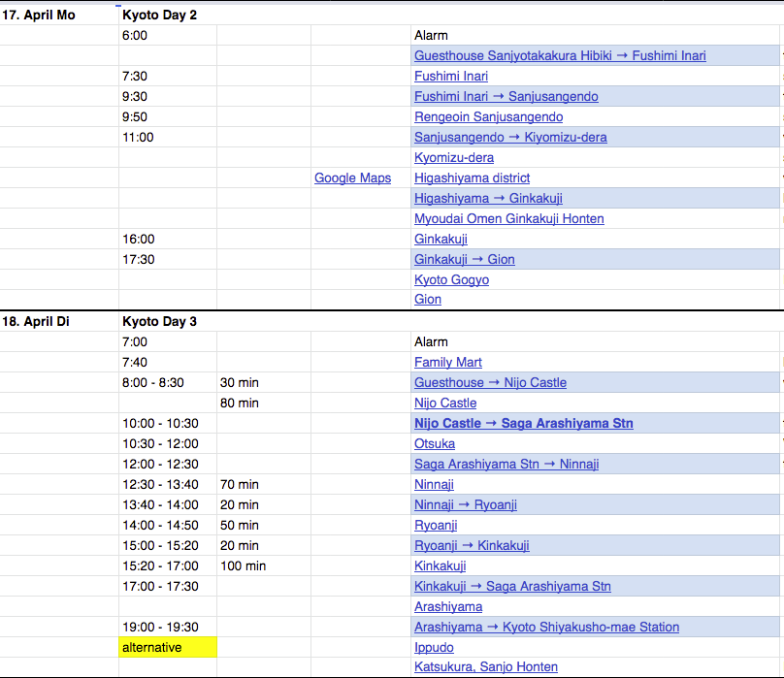This screenshot has height=678, width=784.
Task: Click the "100 min" duration cell
Action: click(x=243, y=565)
